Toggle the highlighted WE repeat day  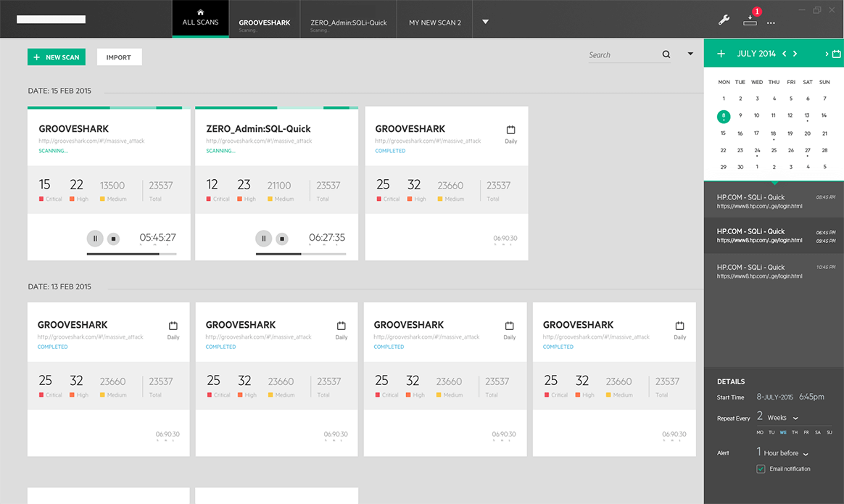pyautogui.click(x=783, y=432)
